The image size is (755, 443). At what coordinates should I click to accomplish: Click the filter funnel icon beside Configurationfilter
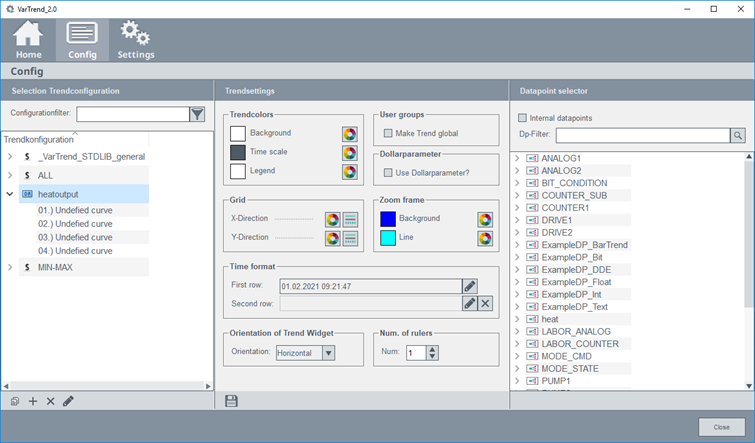pos(197,114)
